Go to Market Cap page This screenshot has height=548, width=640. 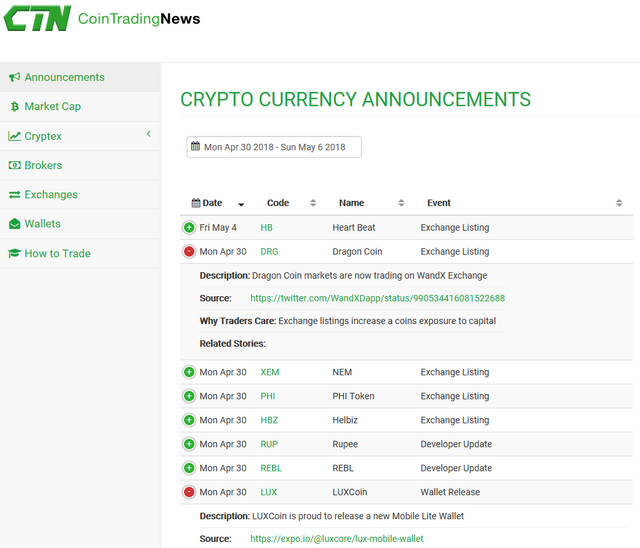(80, 106)
